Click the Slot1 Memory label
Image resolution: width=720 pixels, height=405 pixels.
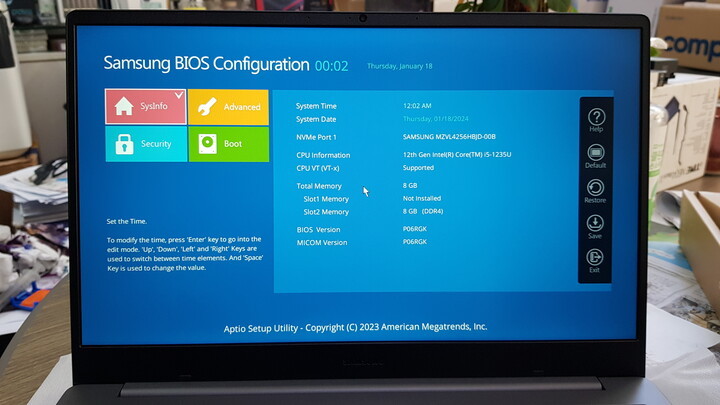coord(326,199)
